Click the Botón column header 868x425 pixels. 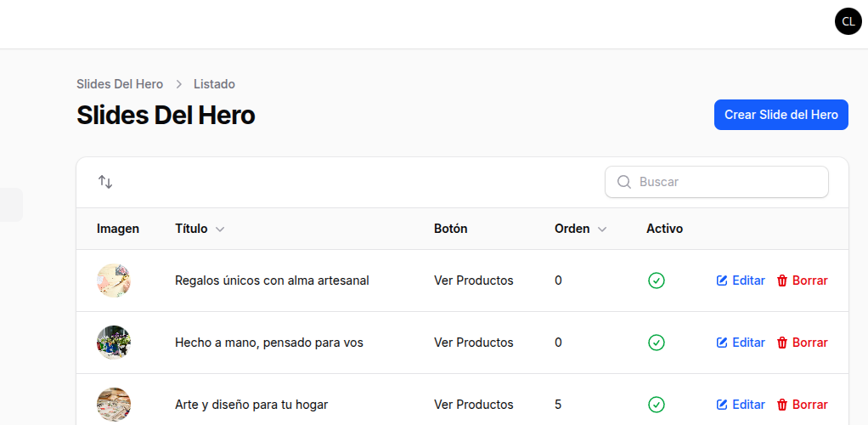tap(451, 229)
